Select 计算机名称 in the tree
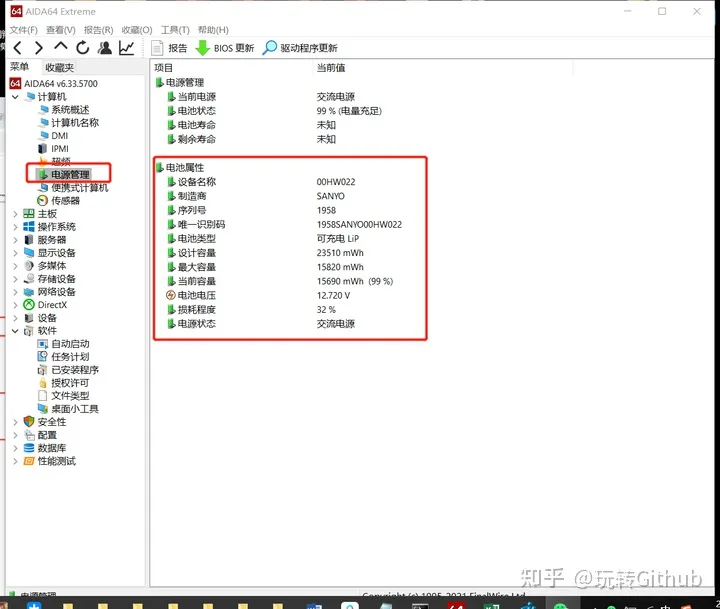The image size is (720, 609). click(x=69, y=123)
